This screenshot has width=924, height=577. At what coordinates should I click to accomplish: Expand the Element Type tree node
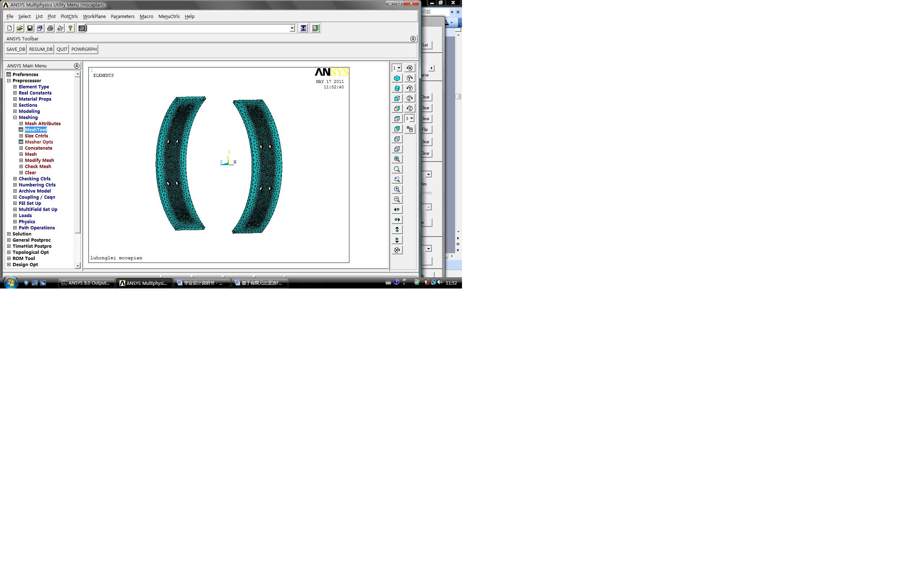15,87
